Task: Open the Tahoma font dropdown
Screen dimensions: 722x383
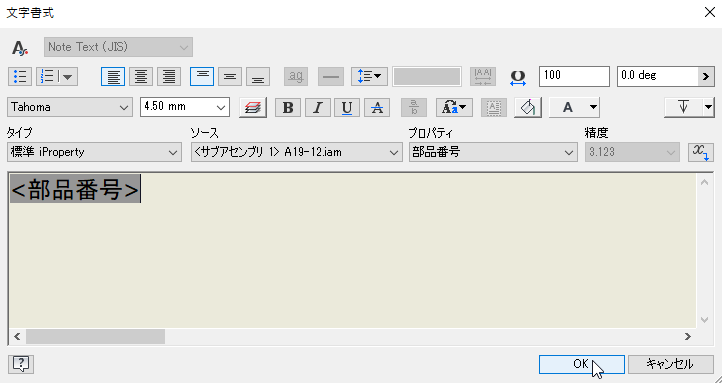Action: [70, 107]
